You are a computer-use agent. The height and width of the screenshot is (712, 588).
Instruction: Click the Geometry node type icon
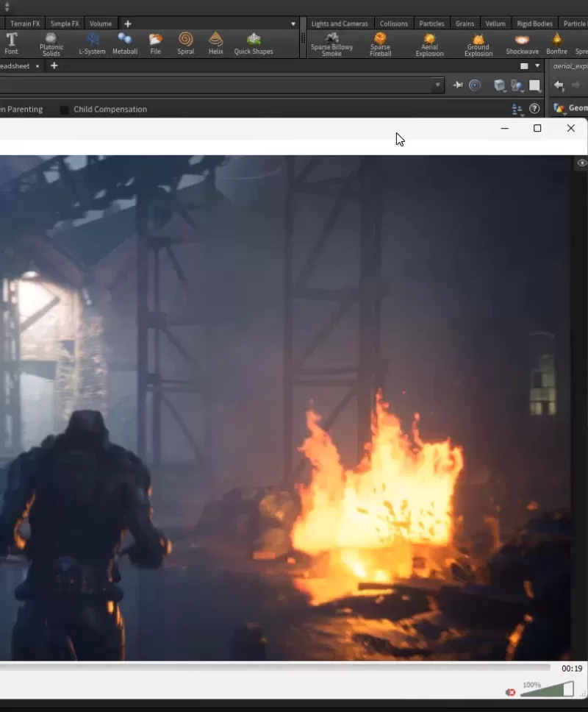point(559,108)
